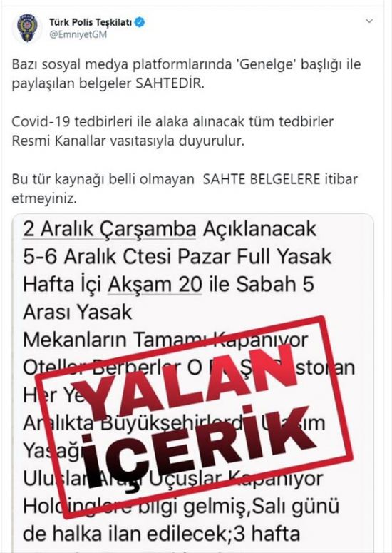
Task: Click the blue verified badge
Action: 140,22
